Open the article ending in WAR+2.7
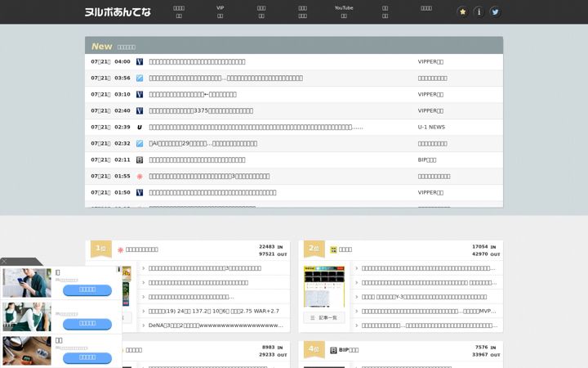The image size is (588, 368). pyautogui.click(x=214, y=311)
